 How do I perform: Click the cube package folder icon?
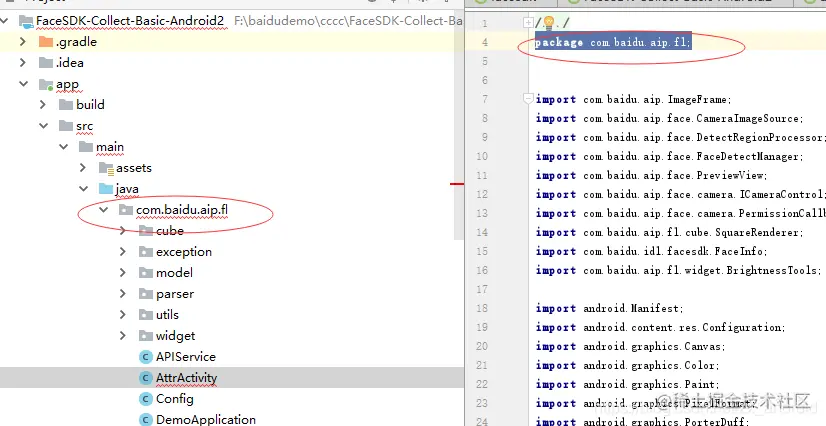point(146,231)
